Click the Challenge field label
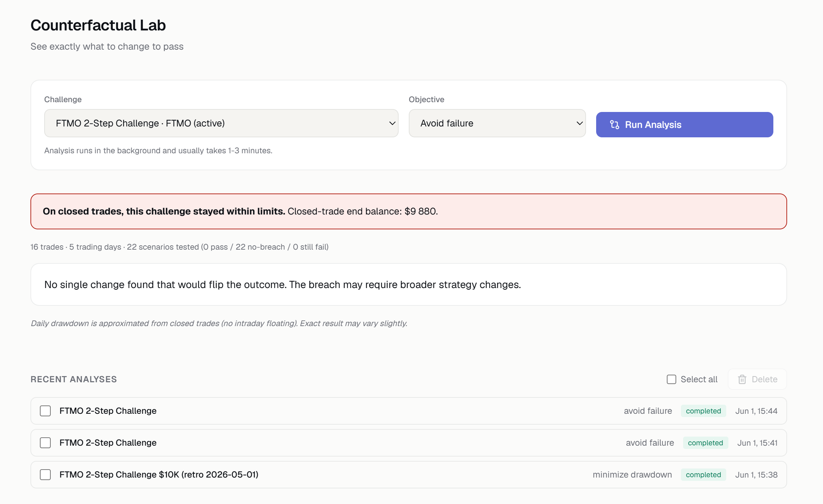 63,99
